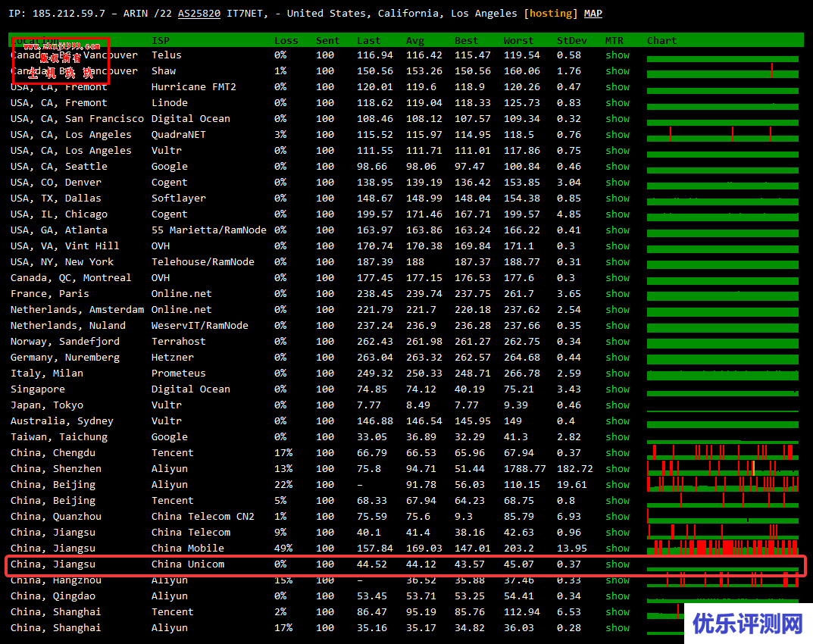
Task: Click the orange hosting tag
Action: click(x=550, y=14)
